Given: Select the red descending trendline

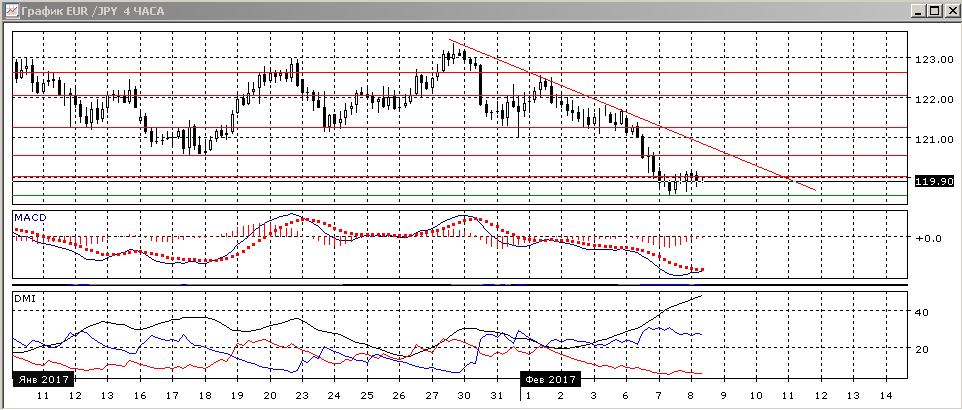Looking at the screenshot, I should tap(632, 114).
